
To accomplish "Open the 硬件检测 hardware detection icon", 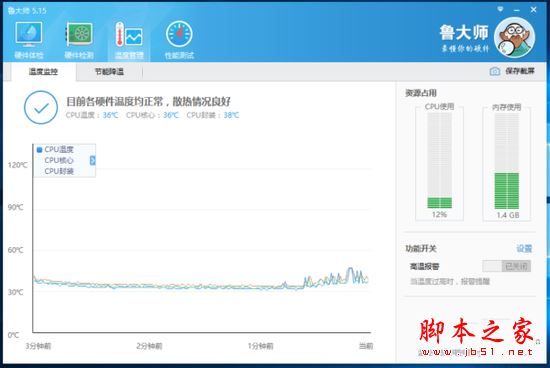I will [79, 40].
